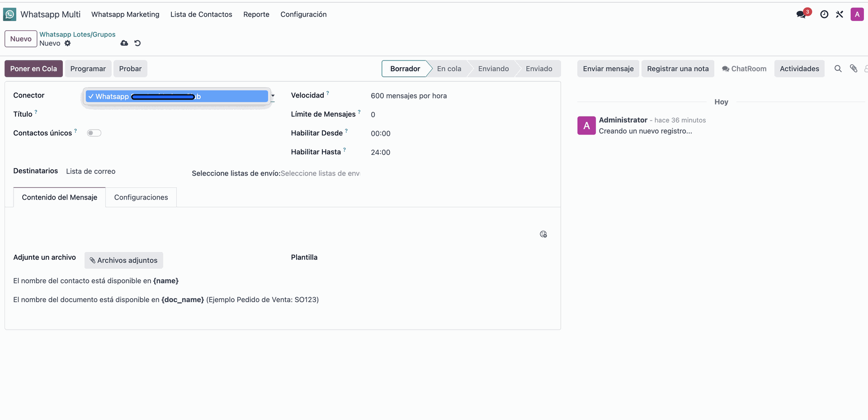Switch to the Configuraciones tab
868x420 pixels.
click(x=141, y=197)
